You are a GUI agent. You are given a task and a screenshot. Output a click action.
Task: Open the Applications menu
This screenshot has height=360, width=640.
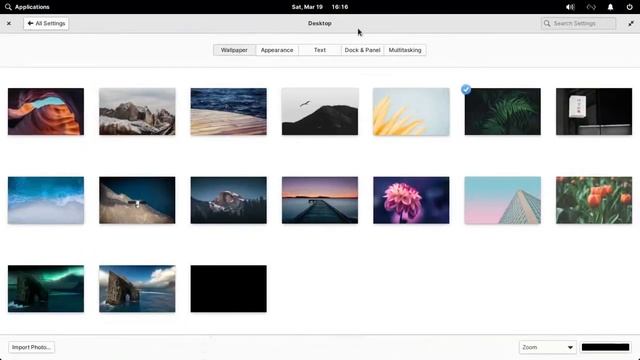[x=27, y=7]
